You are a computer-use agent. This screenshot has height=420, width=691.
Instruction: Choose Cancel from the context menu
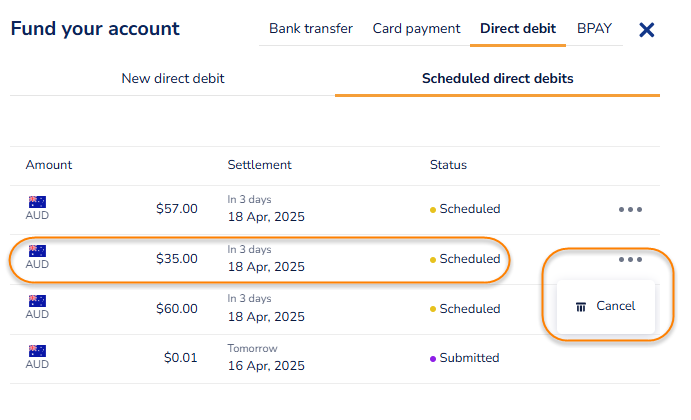(615, 306)
